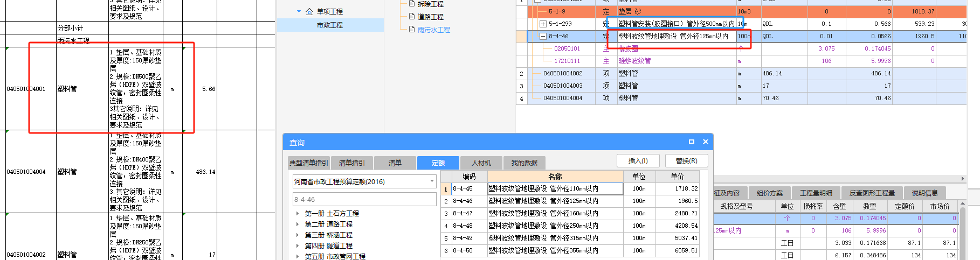Open 反查图形工程量 tab
This screenshot has width=980, height=260.
[872, 193]
